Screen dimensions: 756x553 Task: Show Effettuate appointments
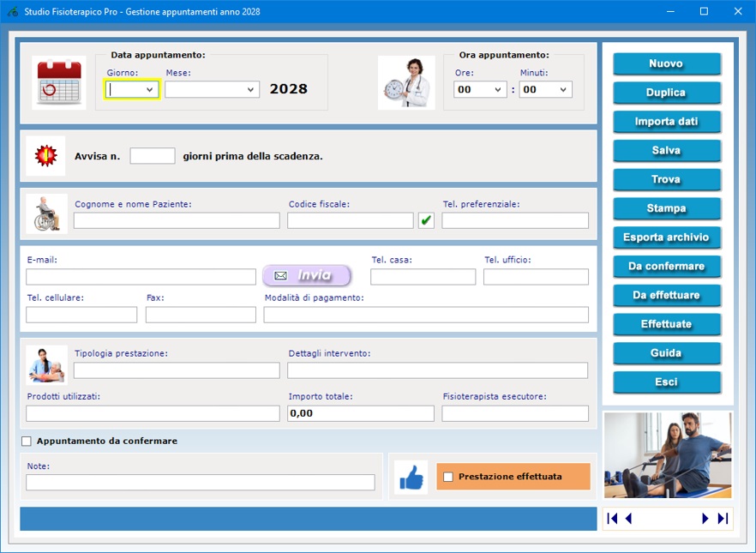point(667,324)
